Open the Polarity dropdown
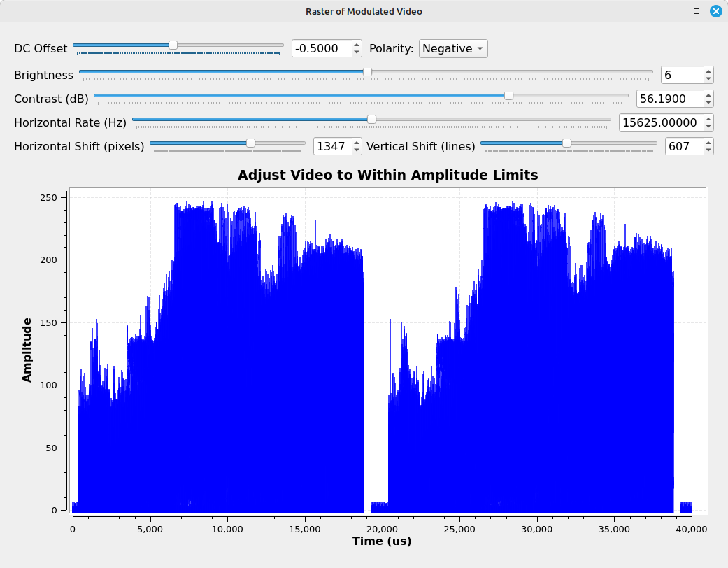 (452, 48)
